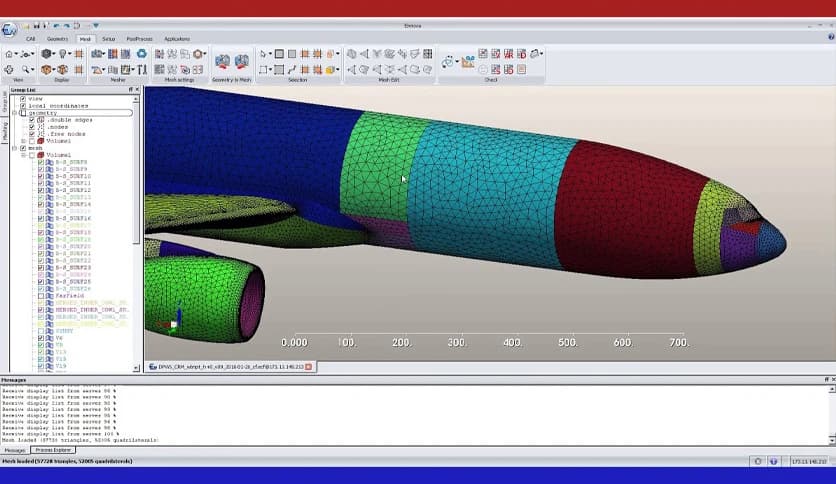This screenshot has width=836, height=484.
Task: Click the second large Geometry to Mesh icon
Action: click(x=242, y=62)
